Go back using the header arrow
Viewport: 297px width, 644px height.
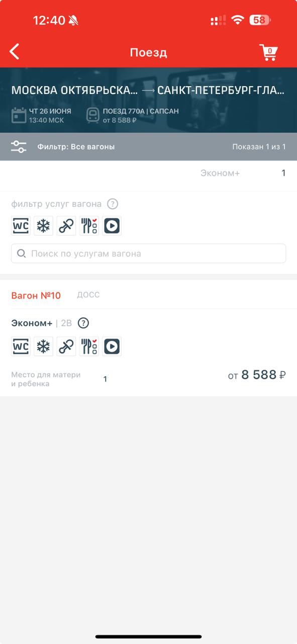coord(15,52)
